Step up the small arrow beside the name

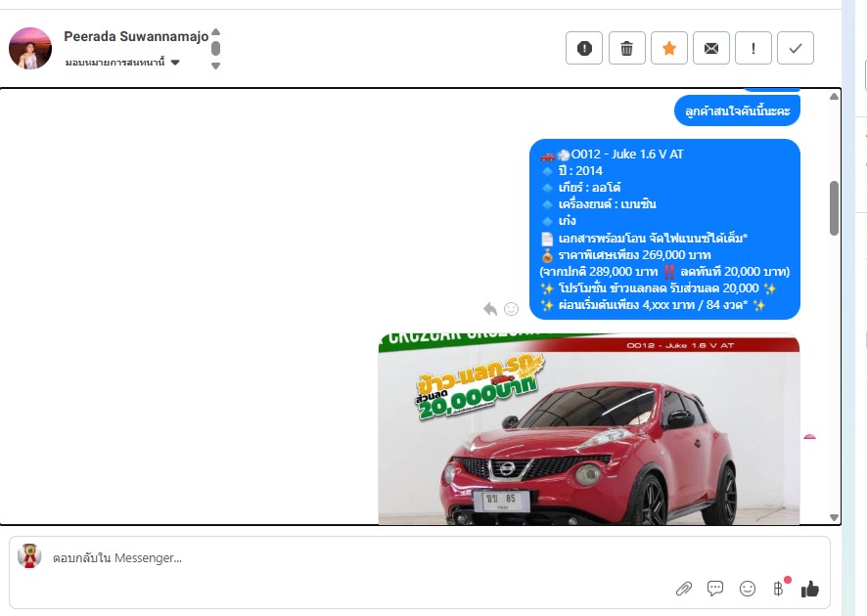coord(215,32)
